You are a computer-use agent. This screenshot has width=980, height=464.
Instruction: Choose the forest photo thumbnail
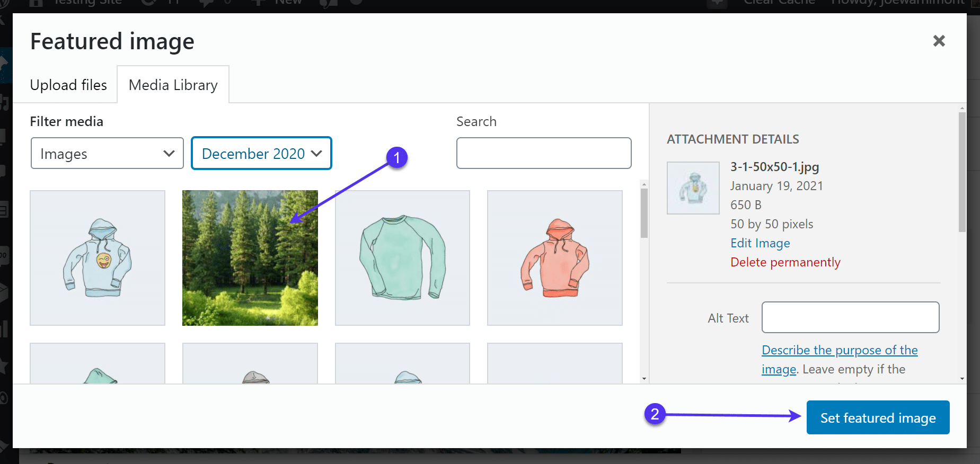[x=250, y=258]
